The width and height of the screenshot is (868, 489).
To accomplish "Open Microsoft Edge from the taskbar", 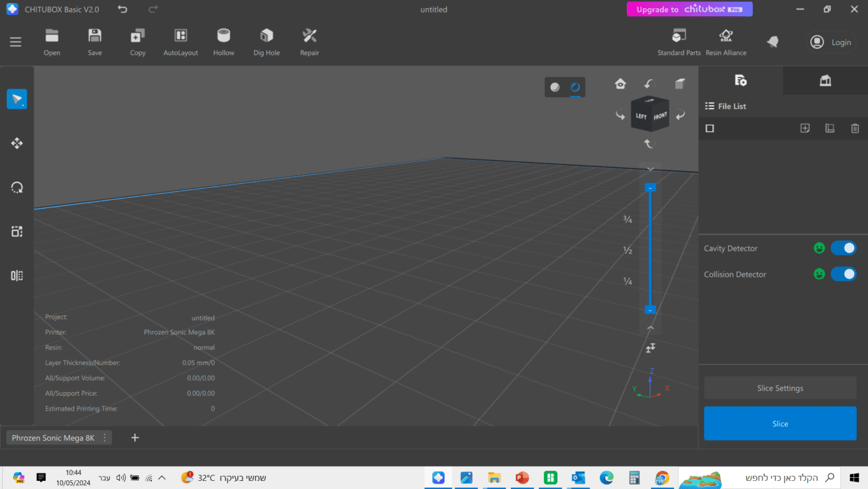I will point(606,478).
